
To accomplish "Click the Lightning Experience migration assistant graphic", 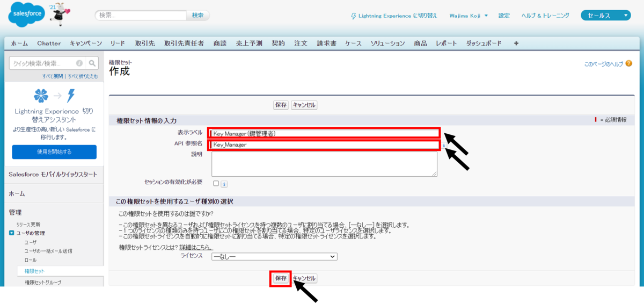I will tap(54, 96).
